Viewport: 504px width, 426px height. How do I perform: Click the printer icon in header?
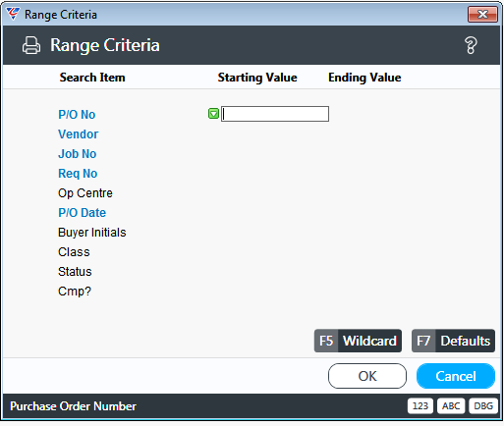31,45
